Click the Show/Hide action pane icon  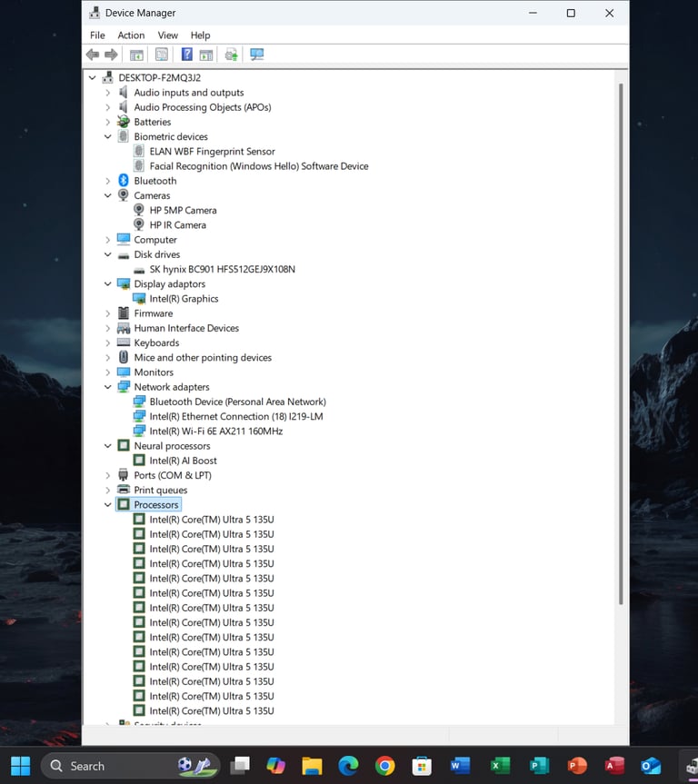click(x=206, y=55)
